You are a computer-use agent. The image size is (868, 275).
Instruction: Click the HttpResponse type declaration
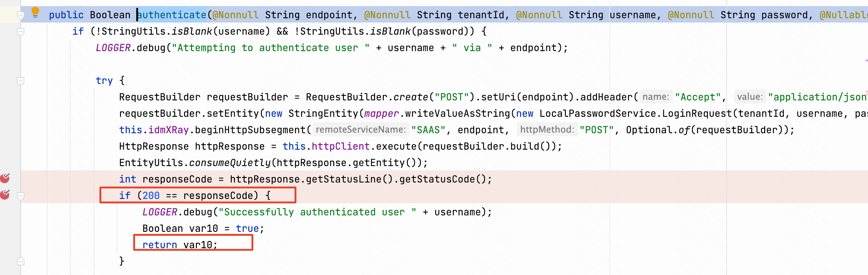(x=154, y=146)
